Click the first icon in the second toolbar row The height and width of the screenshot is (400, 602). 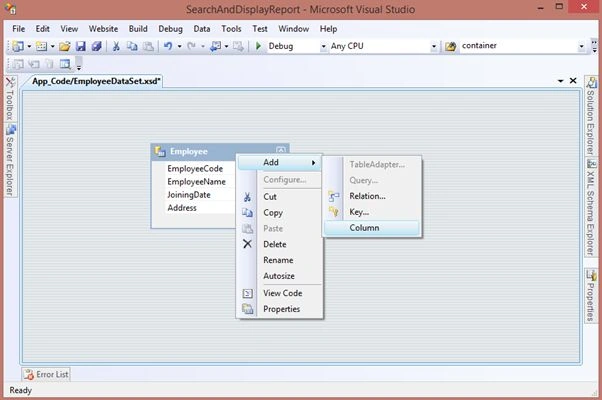pyautogui.click(x=18, y=64)
